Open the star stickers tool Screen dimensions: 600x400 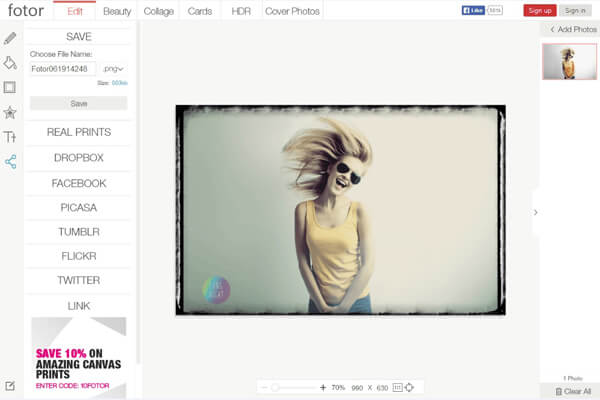[x=10, y=112]
